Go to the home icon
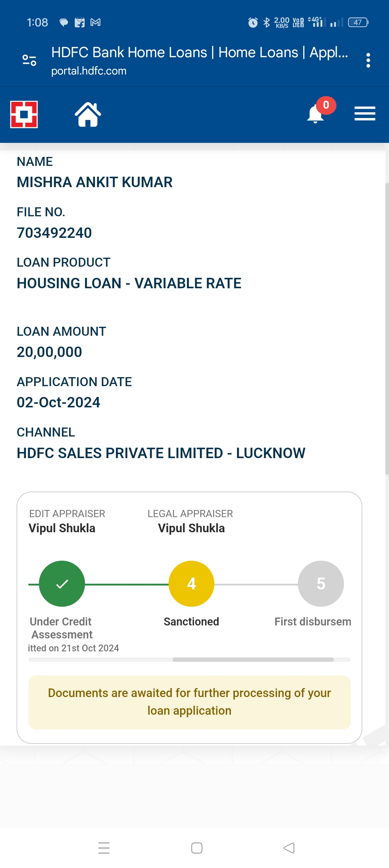 pos(88,114)
